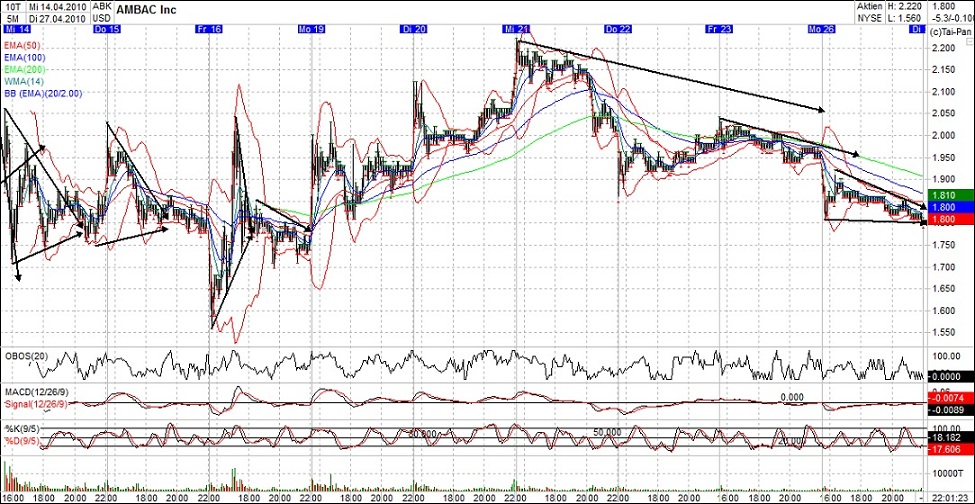Jump to the Mi 21 day marker

point(516,29)
